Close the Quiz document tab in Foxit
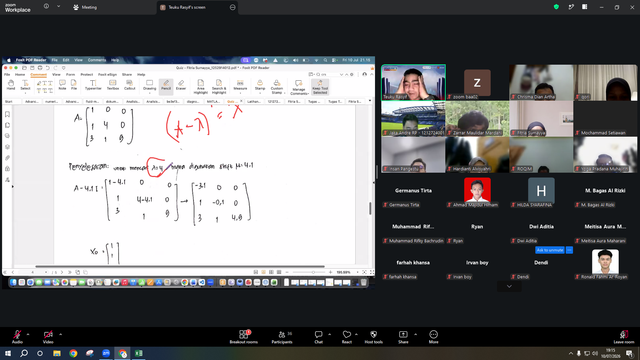The width and height of the screenshot is (640, 360). (241, 101)
